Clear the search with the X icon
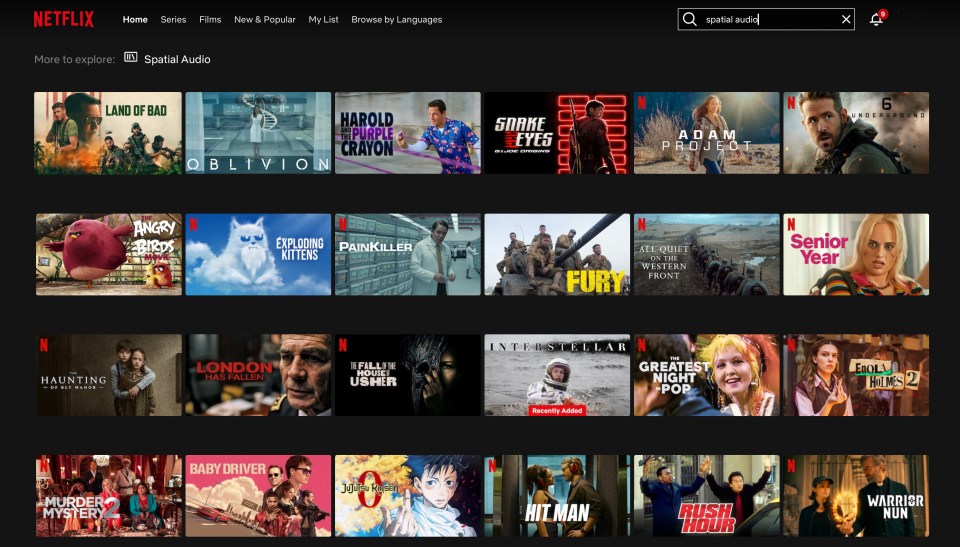This screenshot has height=547, width=960. [x=846, y=19]
